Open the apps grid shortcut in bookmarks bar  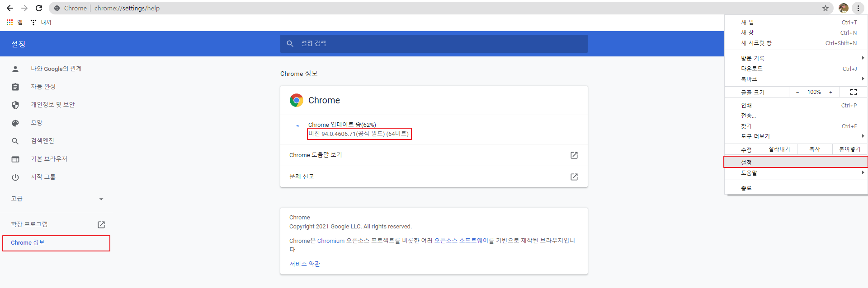pyautogui.click(x=14, y=22)
